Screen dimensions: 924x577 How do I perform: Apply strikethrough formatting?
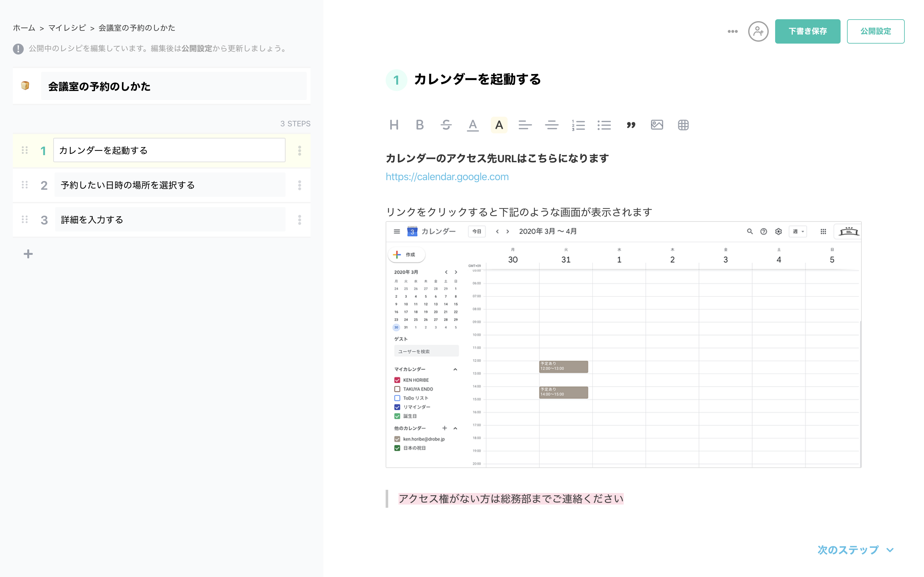[x=446, y=125]
